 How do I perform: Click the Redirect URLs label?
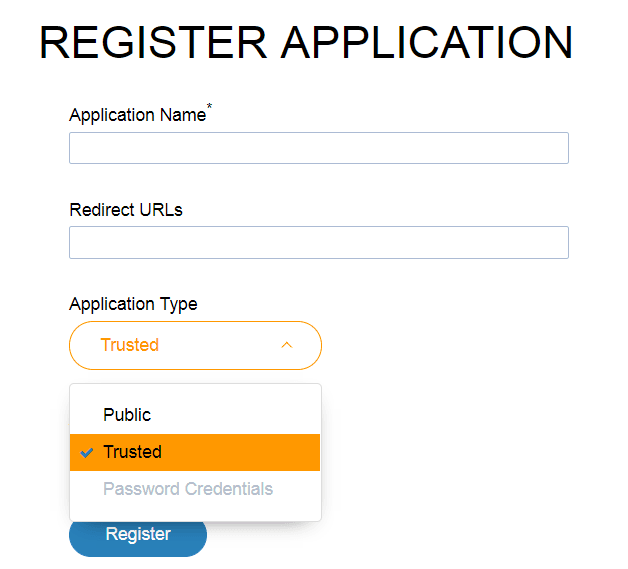point(126,210)
